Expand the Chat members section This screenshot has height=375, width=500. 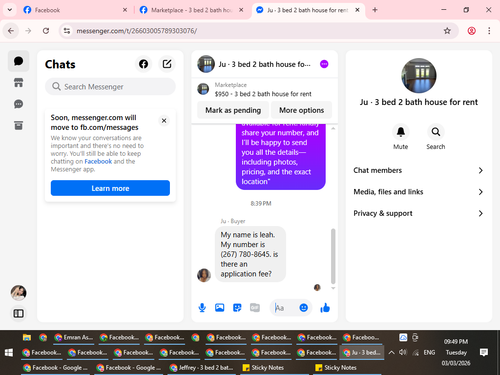(x=418, y=170)
